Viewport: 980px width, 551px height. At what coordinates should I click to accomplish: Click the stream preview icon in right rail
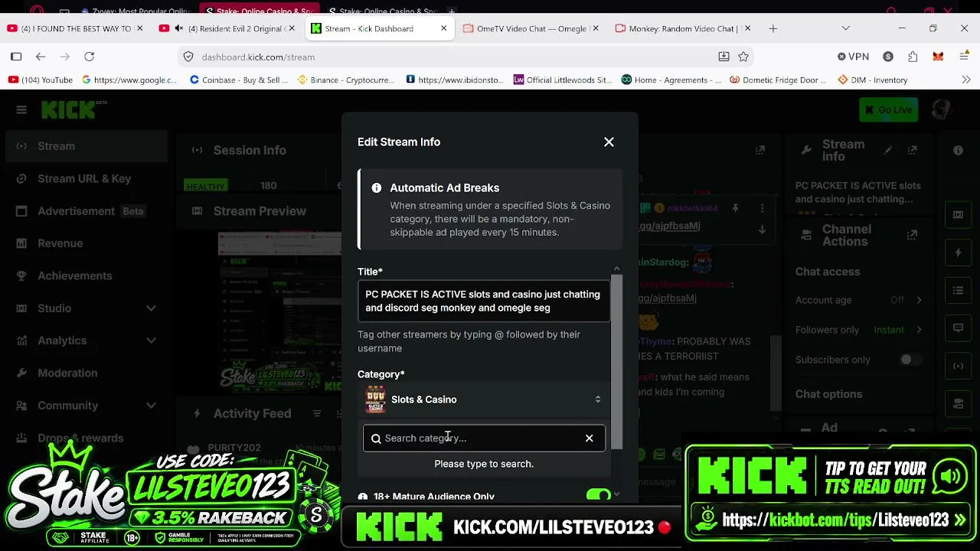click(x=958, y=215)
